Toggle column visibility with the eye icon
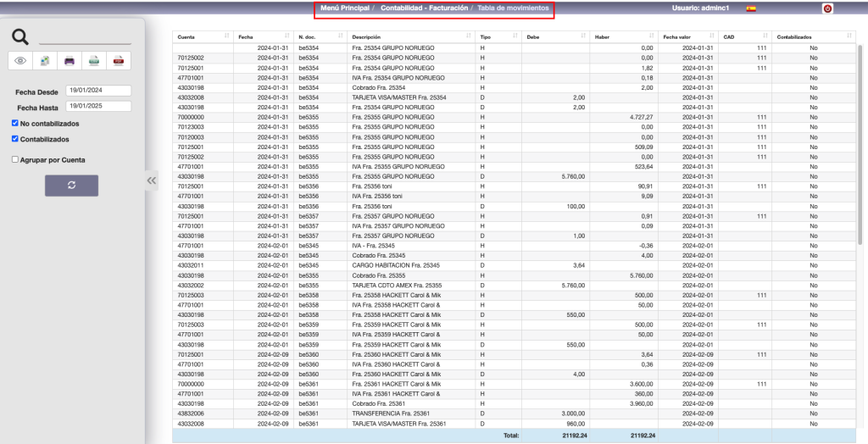 point(21,60)
